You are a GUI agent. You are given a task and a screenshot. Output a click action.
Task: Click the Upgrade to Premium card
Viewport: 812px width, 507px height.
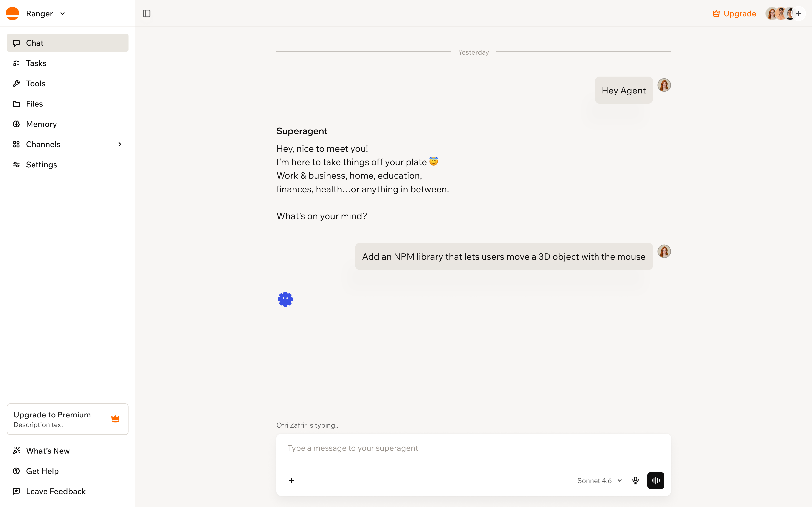(67, 419)
